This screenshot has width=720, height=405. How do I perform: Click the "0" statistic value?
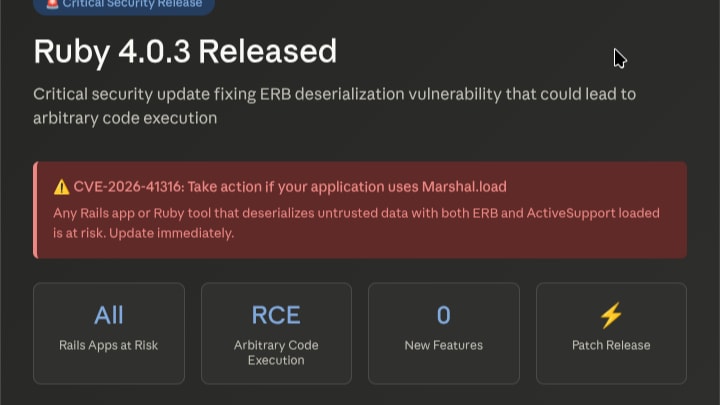[x=443, y=315]
